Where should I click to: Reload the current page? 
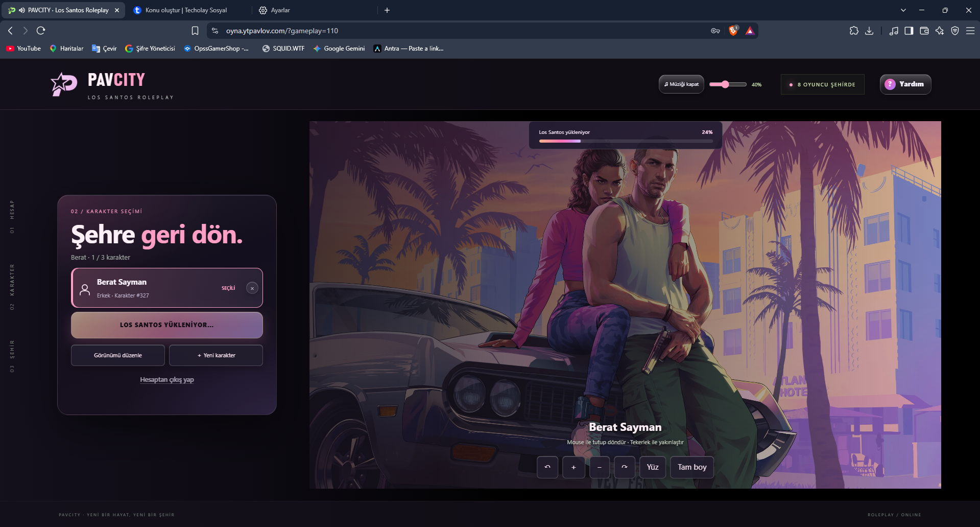[x=41, y=31]
